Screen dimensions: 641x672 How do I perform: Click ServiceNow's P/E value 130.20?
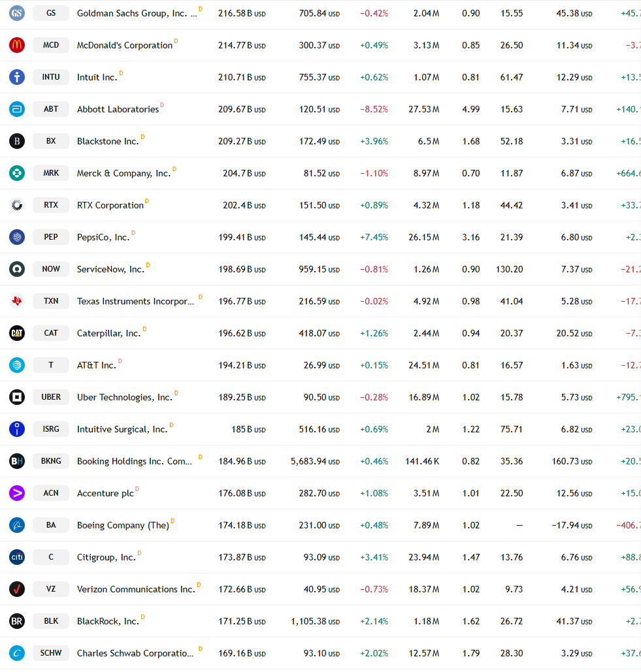point(510,270)
